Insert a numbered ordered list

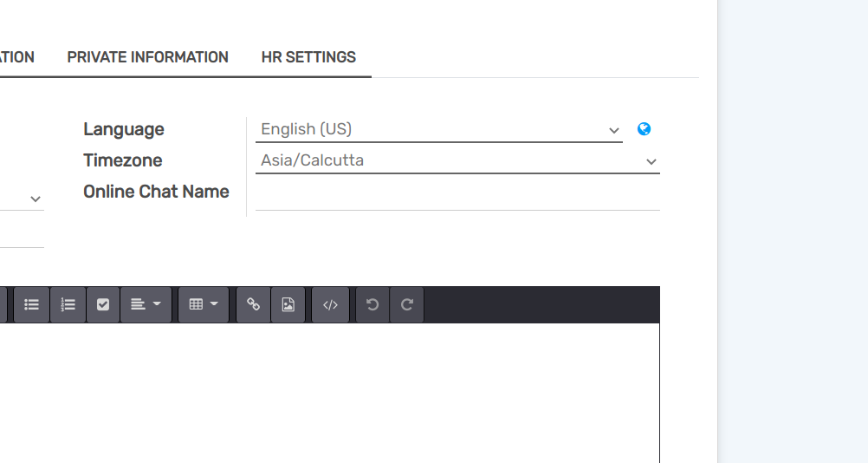(68, 304)
